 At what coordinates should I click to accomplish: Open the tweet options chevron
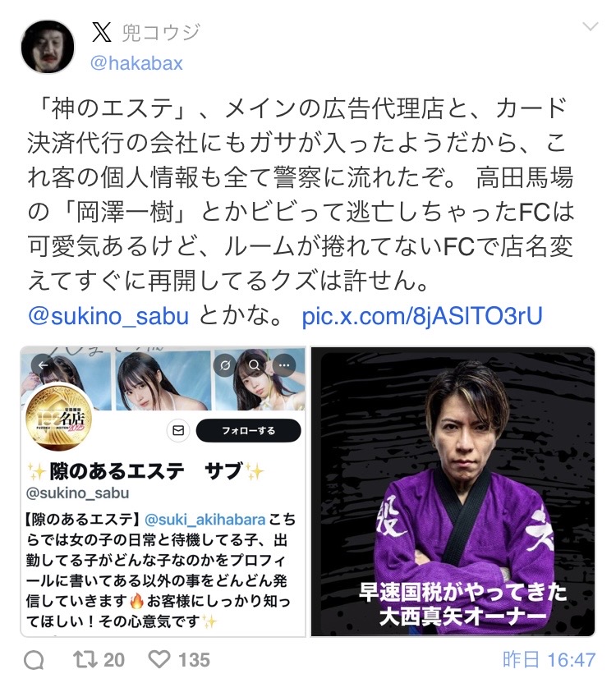(x=591, y=27)
